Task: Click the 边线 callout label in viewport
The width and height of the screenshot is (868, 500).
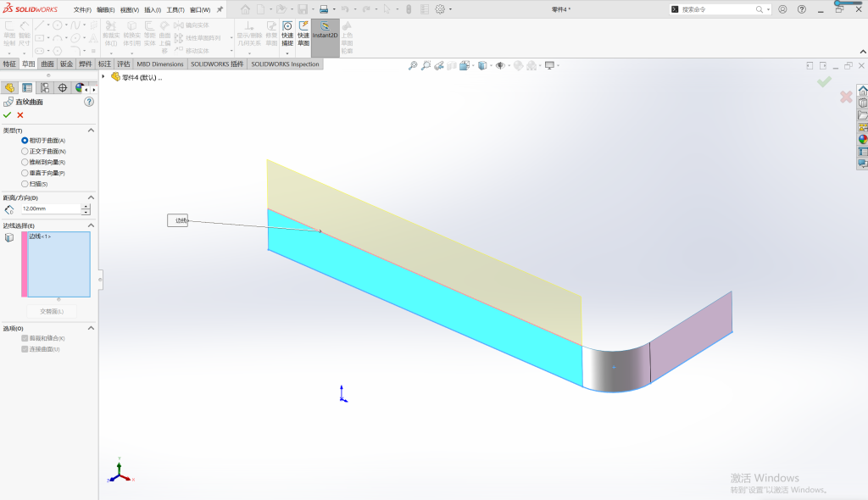Action: pyautogui.click(x=178, y=220)
